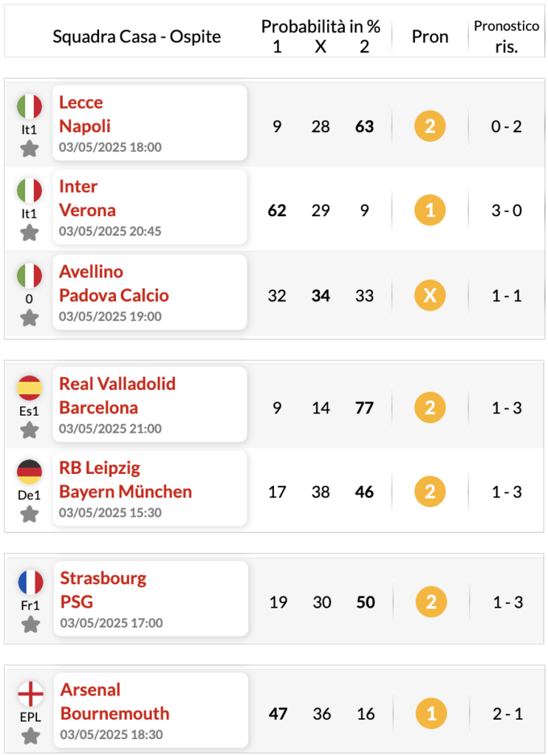
Task: Open the Arsenal team link
Action: point(90,690)
